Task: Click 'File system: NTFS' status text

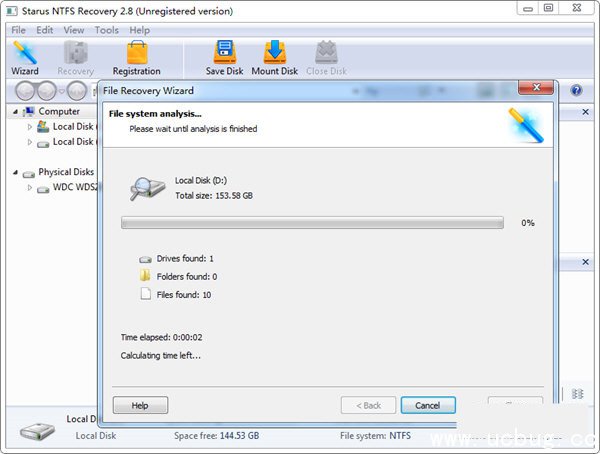Action: (375, 436)
